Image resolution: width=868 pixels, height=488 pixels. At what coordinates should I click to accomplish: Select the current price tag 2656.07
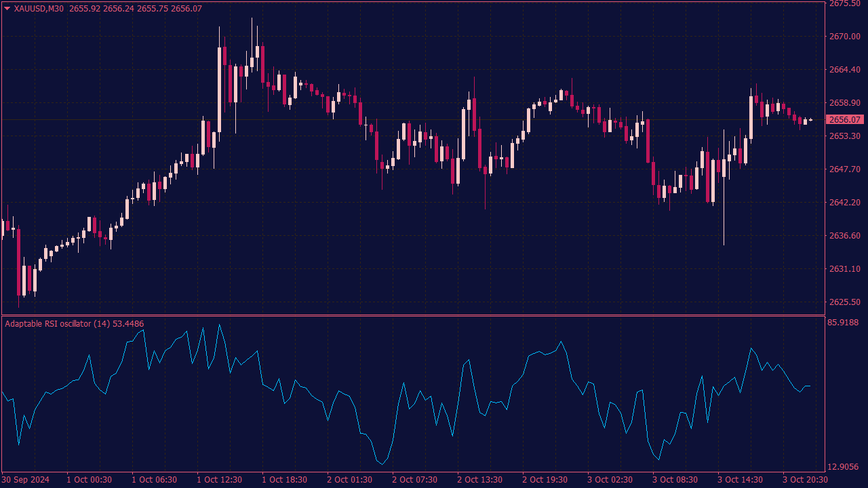[846, 120]
